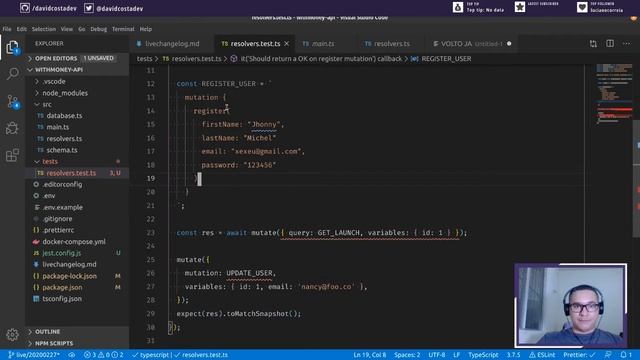
Task: Click the Prettier status item
Action: tap(579, 355)
